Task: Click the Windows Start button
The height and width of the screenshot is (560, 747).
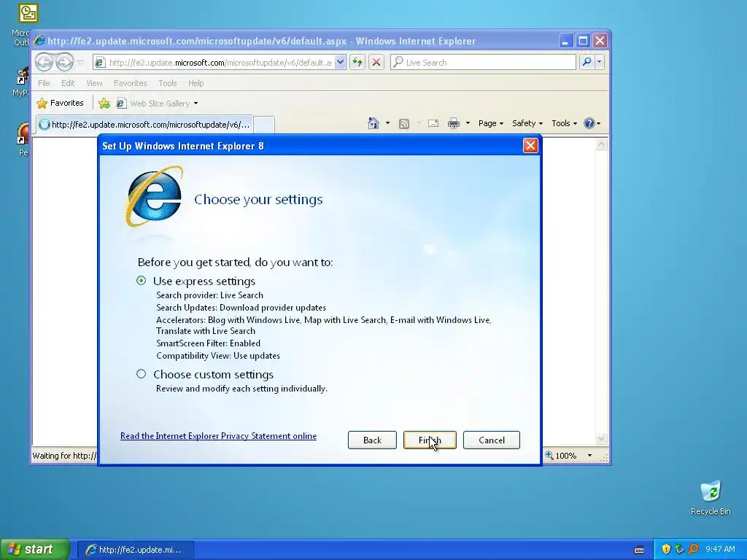Action: [x=35, y=549]
